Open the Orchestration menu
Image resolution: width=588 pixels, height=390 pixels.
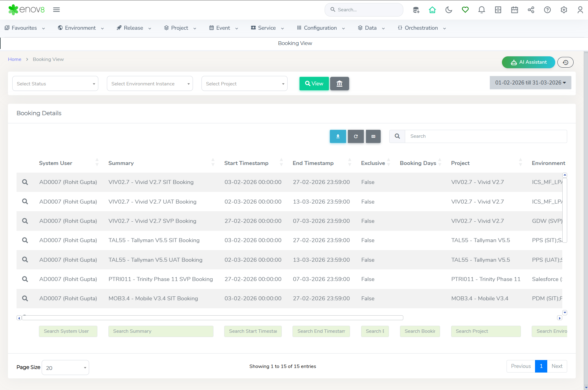(421, 28)
